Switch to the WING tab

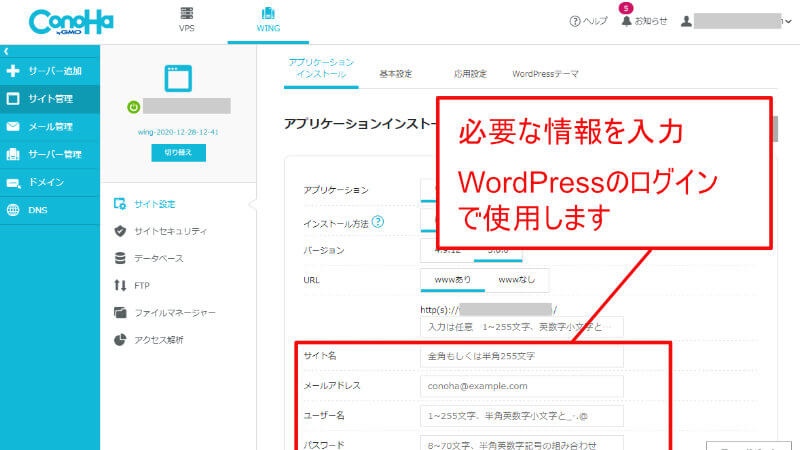pyautogui.click(x=268, y=20)
